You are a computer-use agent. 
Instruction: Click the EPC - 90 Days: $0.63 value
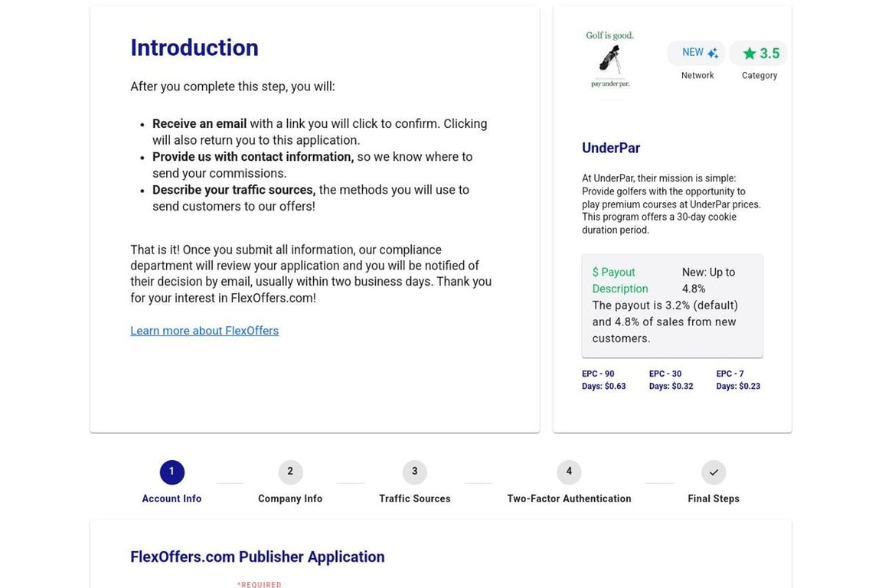coord(603,380)
